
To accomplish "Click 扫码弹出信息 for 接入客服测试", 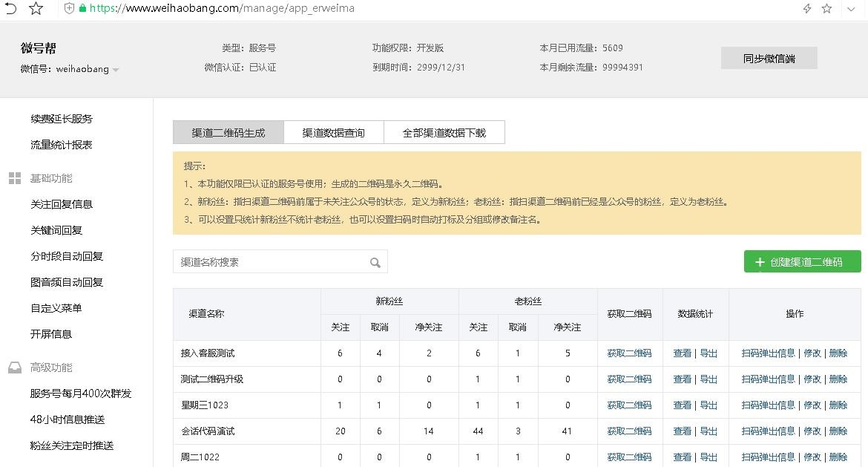I will coord(769,353).
